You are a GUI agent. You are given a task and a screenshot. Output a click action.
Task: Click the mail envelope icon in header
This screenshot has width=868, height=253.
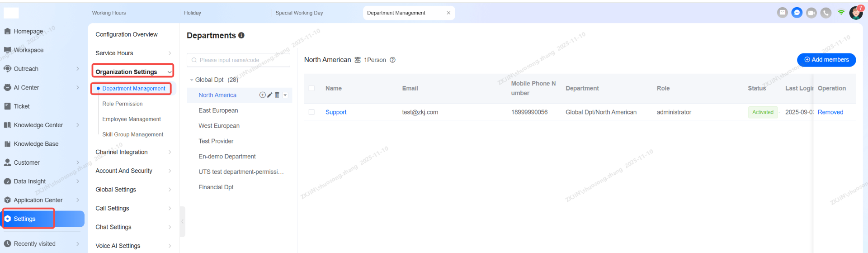tap(783, 13)
